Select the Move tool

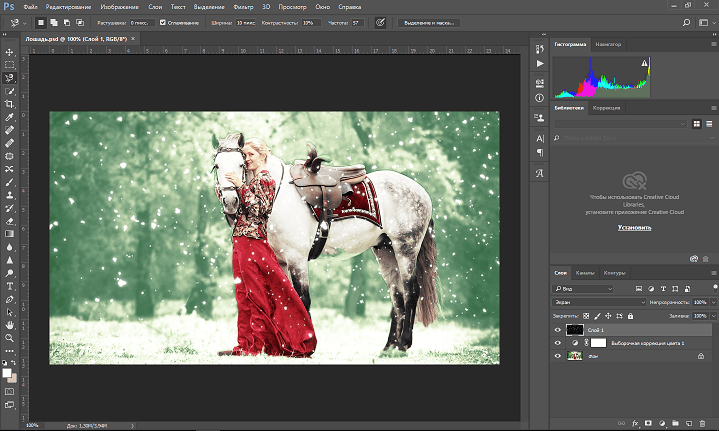(9, 52)
